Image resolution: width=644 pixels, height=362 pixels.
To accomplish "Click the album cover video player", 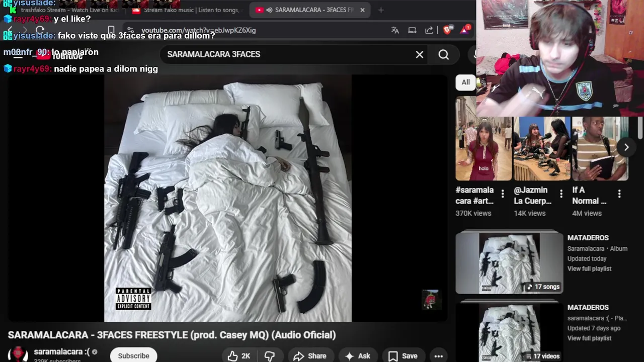I will coord(227,198).
